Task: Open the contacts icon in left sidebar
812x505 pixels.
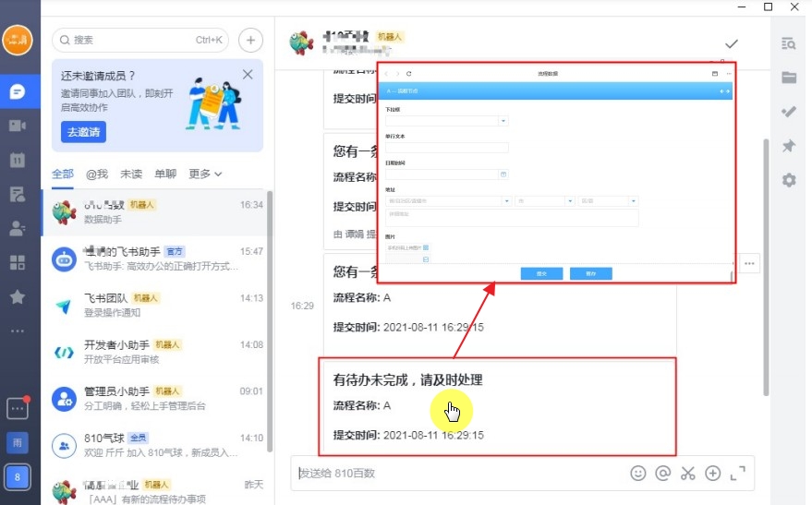Action: click(17, 228)
